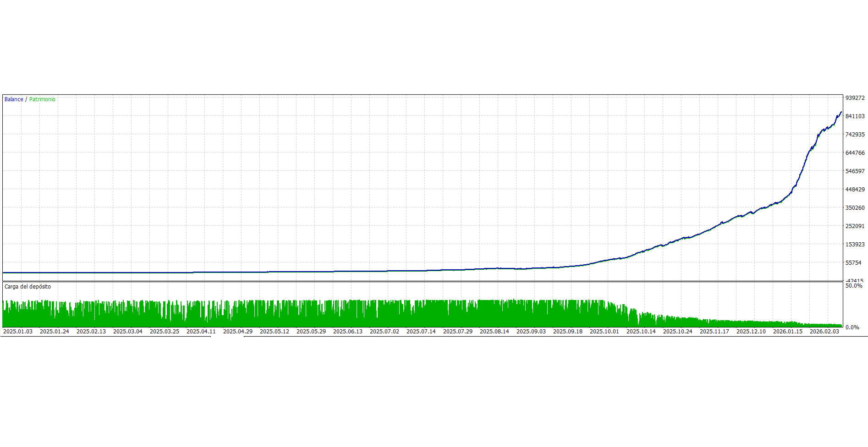Click the 2025.06.13 date label
Screen dimensions: 868x447
pos(348,332)
